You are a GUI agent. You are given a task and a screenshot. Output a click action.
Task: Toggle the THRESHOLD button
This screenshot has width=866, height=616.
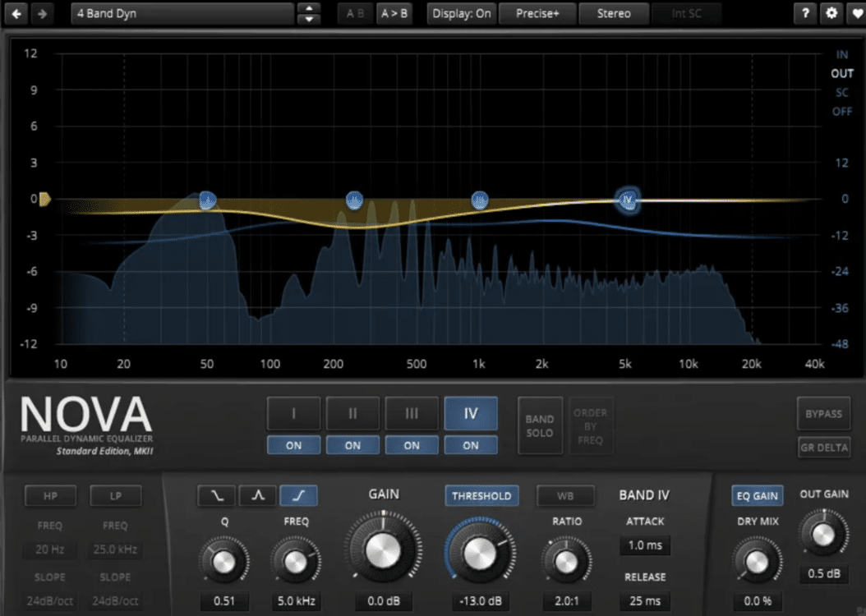[x=481, y=495]
